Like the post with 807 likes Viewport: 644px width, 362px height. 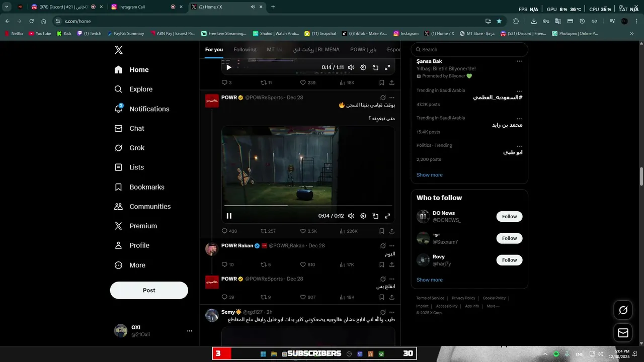click(x=307, y=297)
